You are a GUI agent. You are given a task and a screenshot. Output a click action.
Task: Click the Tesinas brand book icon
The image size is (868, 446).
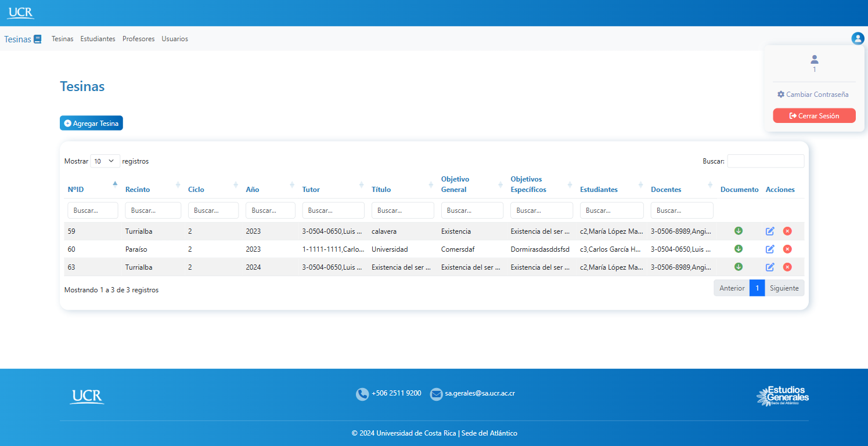(38, 39)
